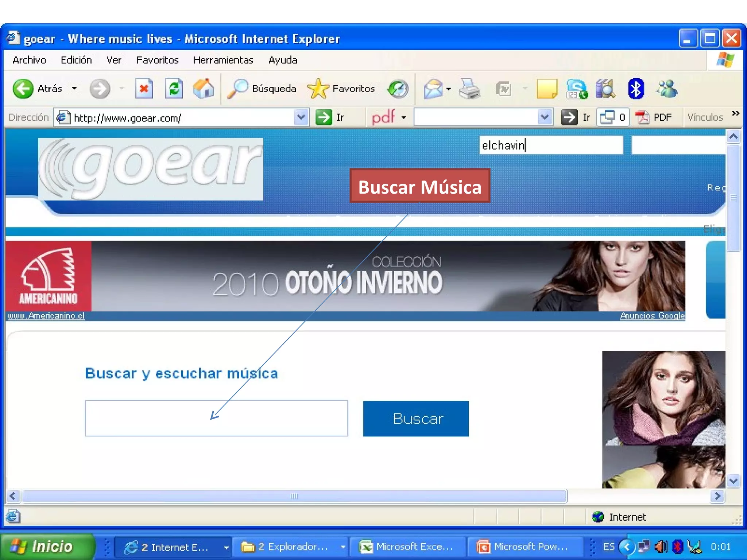
Task: Click the goear logo
Action: click(150, 169)
